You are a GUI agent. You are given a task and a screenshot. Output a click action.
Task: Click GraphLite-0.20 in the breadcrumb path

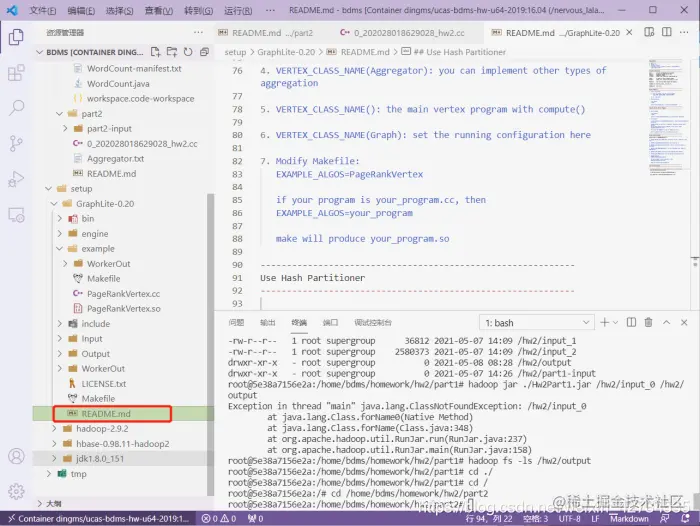[x=286, y=52]
